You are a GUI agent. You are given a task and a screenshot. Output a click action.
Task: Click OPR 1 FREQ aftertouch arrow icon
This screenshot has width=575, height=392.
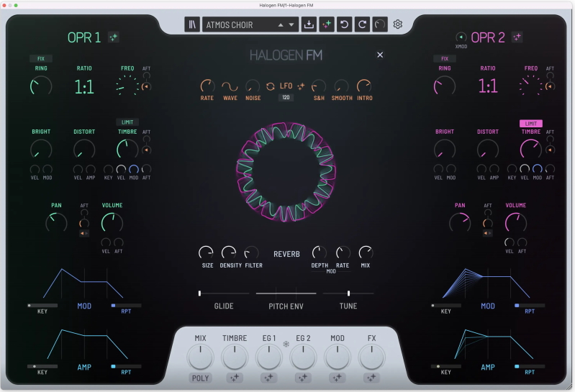coord(146,86)
